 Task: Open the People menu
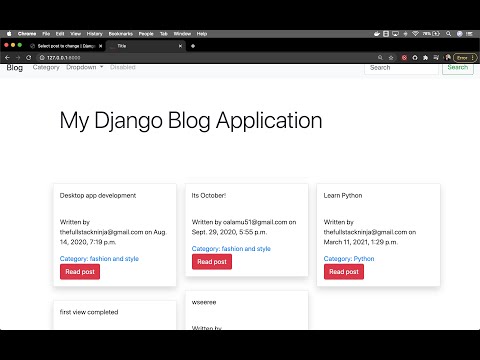coord(146,34)
